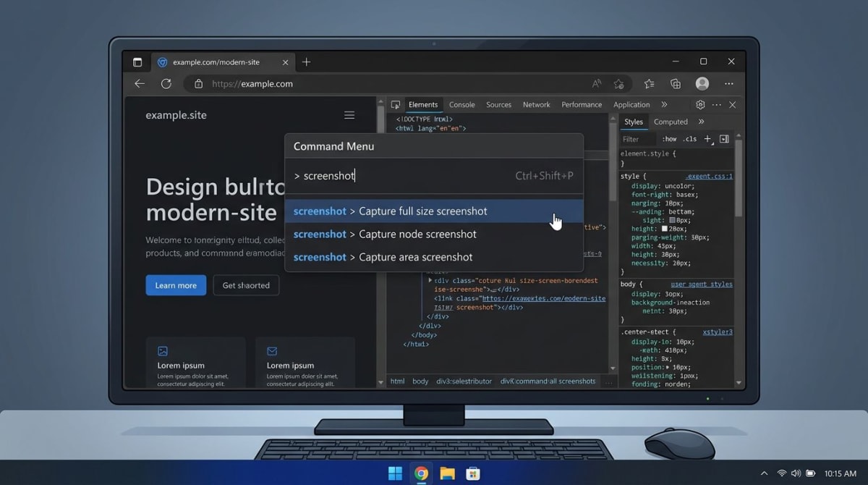Add page to favorites star icon
The image size is (868, 485).
618,84
